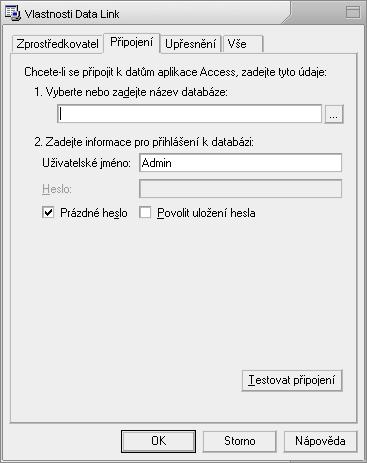This screenshot has width=367, height=463.
Task: Click the "Vyberte nebo zadejte název databáze" label
Action: coord(131,92)
